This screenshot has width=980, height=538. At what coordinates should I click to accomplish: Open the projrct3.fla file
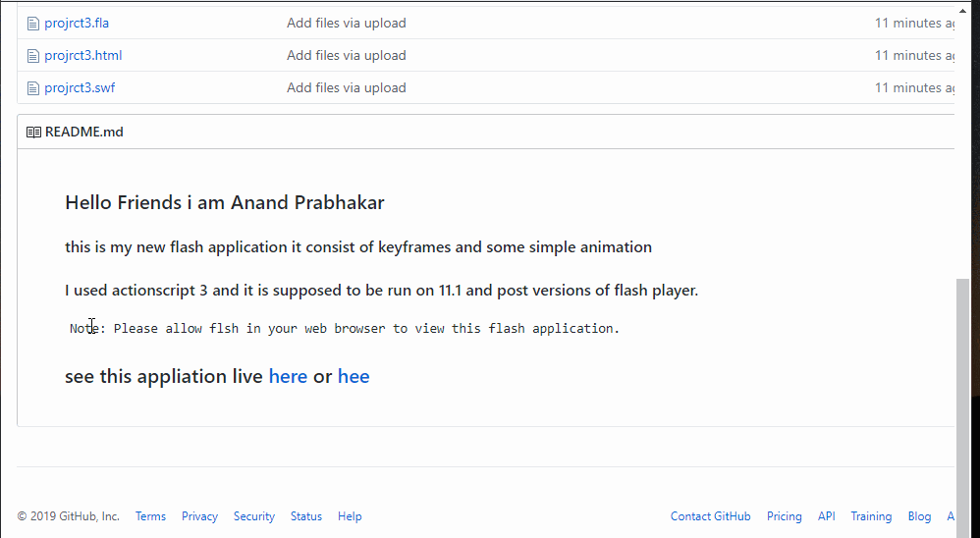point(77,23)
